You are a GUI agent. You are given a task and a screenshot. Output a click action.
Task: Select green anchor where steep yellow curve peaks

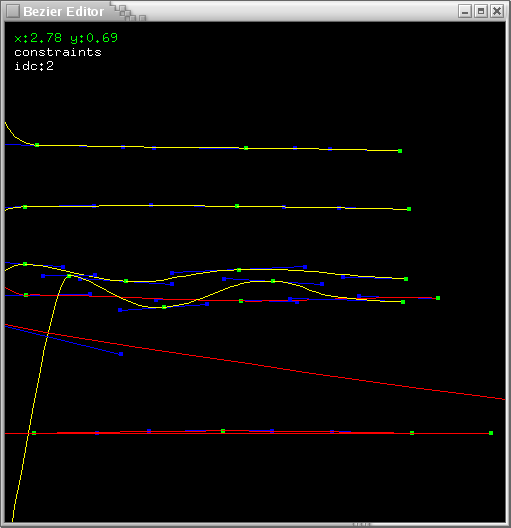pos(69,276)
